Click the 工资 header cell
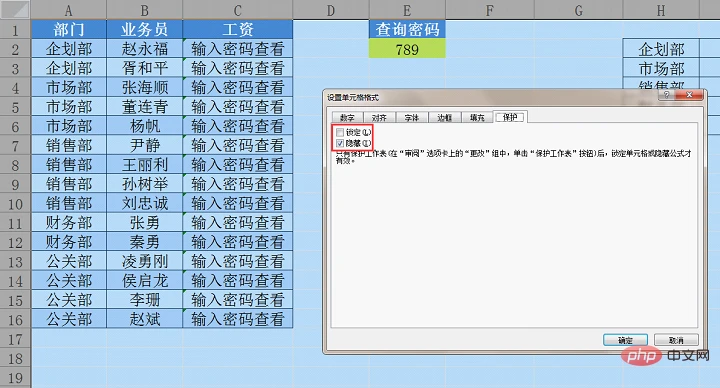Viewport: 720px width, 388px height. [237, 29]
